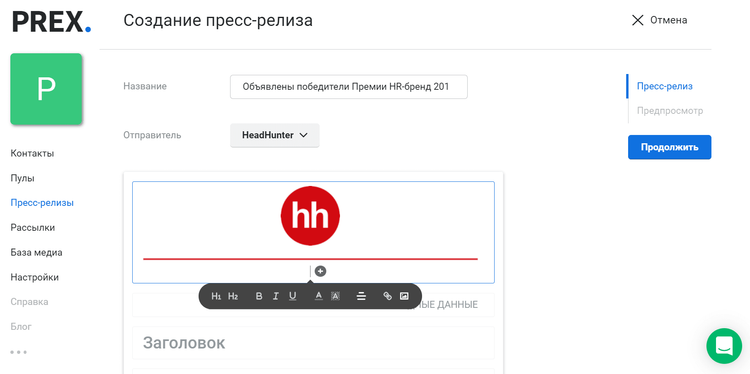Viewport: 750px width, 374px height.
Task: Open text alignment options
Action: (361, 297)
